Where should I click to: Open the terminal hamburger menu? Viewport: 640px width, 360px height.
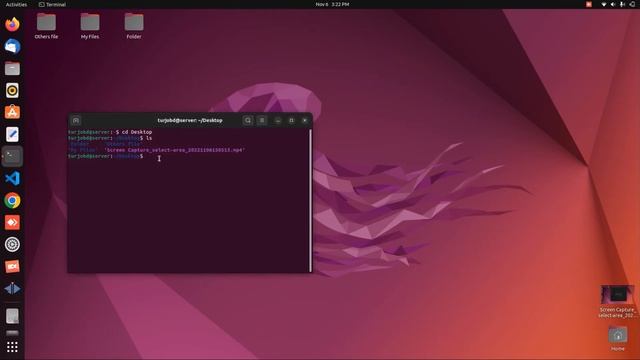262,120
